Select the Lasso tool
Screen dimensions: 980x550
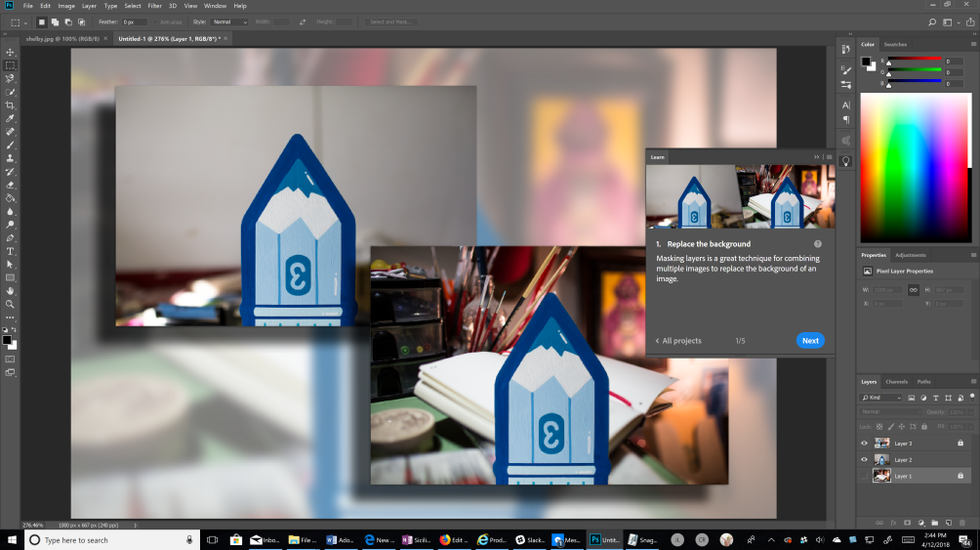10,79
